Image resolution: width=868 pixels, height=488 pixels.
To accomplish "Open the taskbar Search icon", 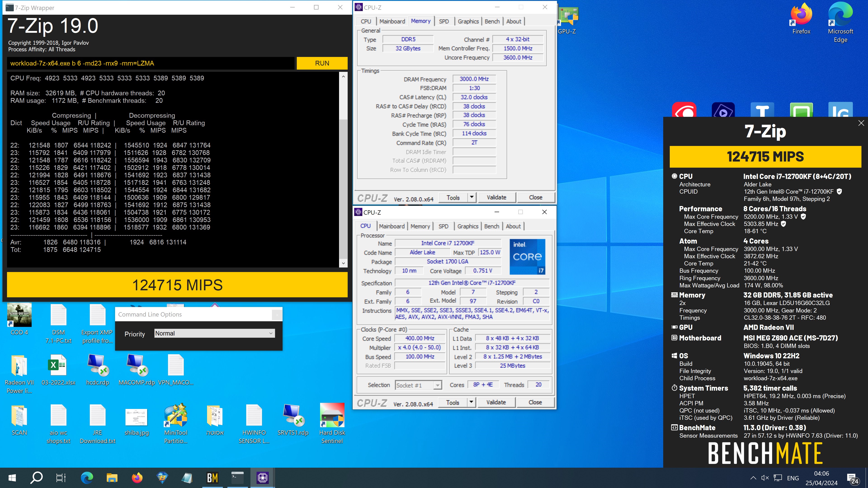I will (36, 478).
